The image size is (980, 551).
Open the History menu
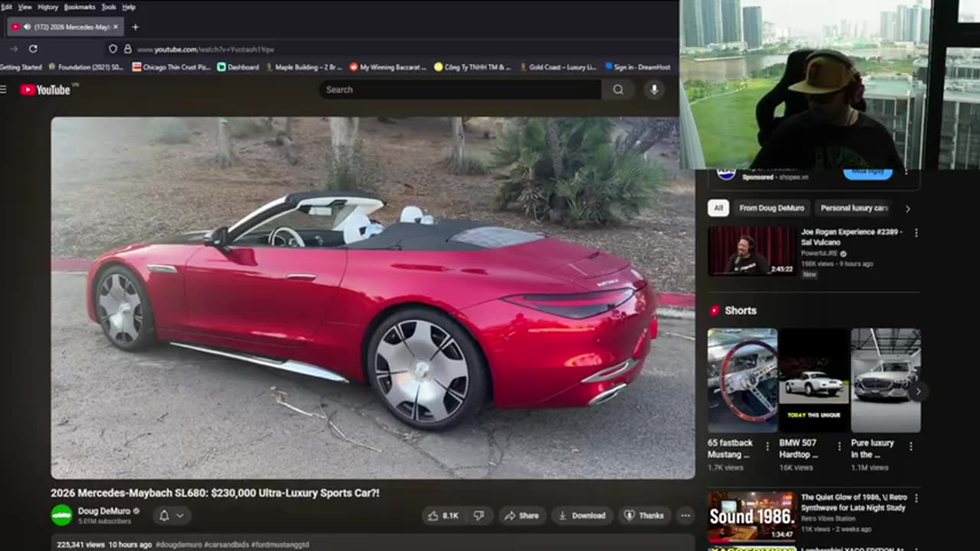pos(48,7)
